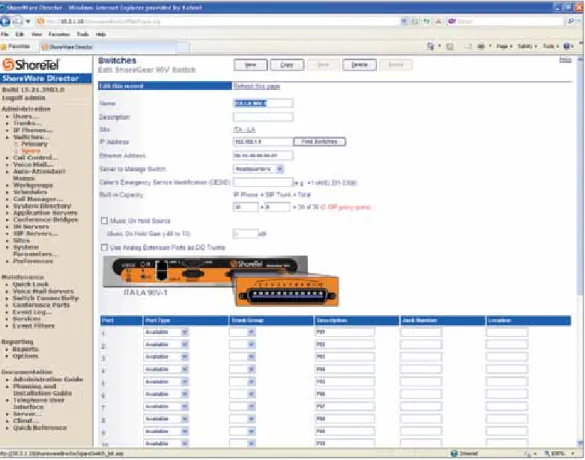Click the Ethernet Address input field
585x460 pixels.
click(263, 156)
